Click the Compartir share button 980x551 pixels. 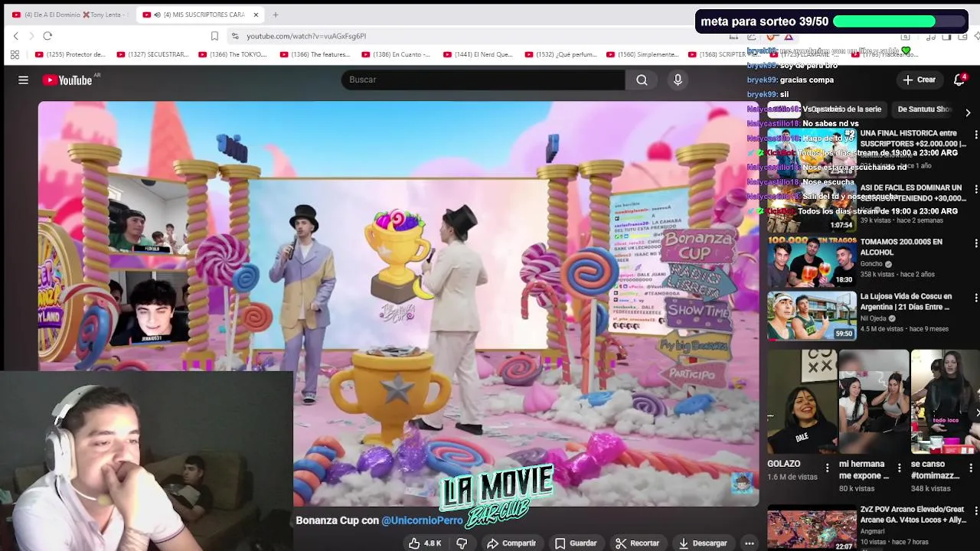[x=511, y=543]
